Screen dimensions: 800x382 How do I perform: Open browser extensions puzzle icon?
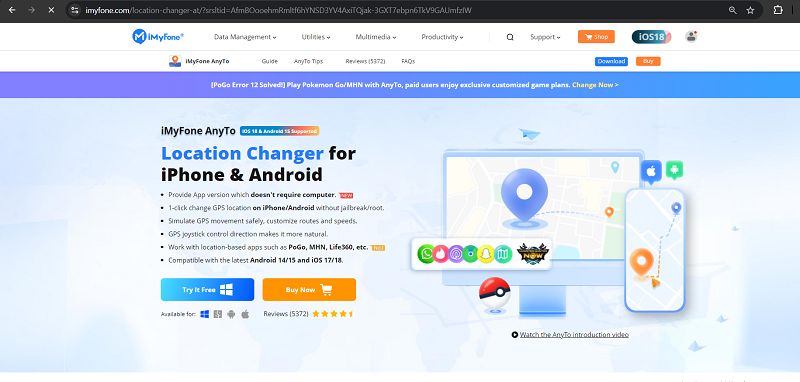[x=778, y=10]
